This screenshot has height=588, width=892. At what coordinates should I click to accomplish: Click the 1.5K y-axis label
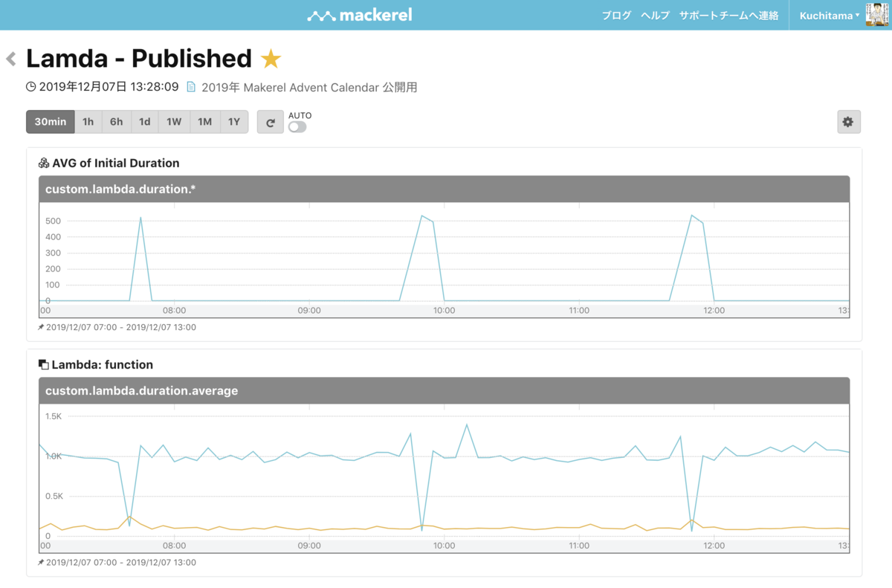53,416
